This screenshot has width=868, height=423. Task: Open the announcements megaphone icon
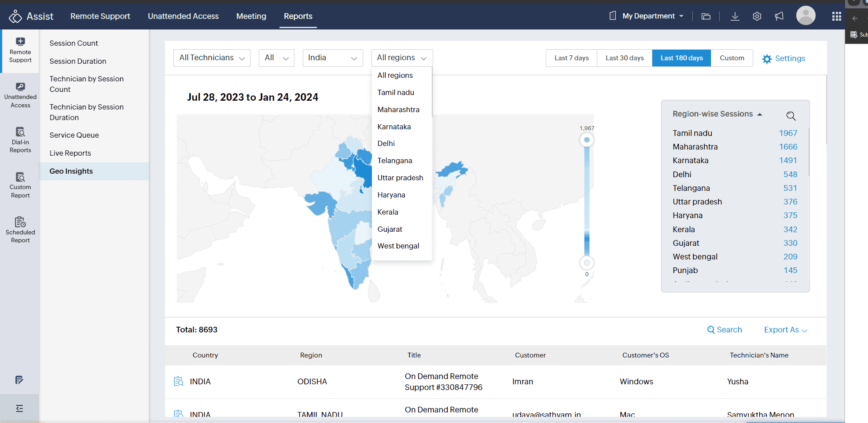pyautogui.click(x=779, y=16)
